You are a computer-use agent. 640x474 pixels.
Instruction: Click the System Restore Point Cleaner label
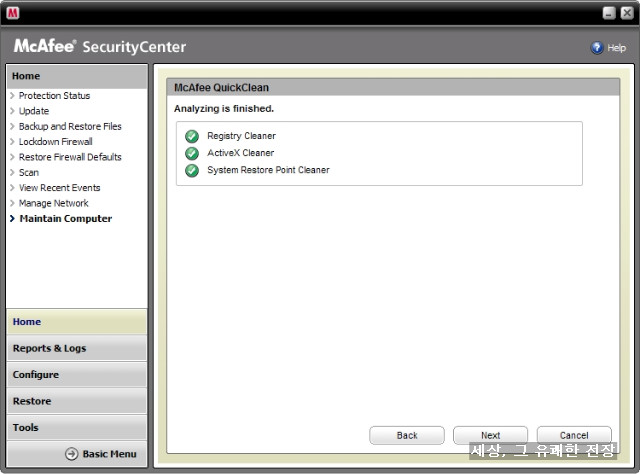268,170
